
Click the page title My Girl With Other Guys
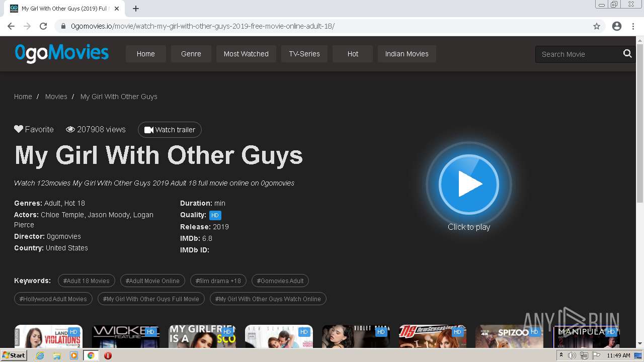pos(158,155)
